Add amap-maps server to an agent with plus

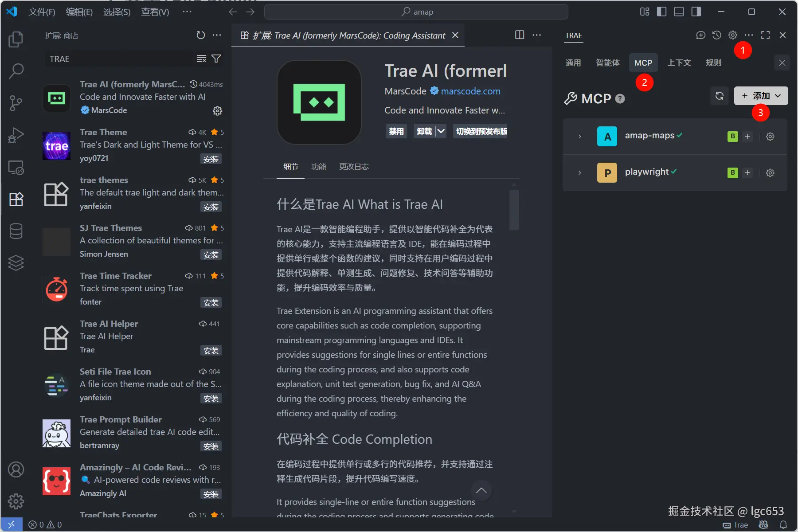pyautogui.click(x=748, y=137)
